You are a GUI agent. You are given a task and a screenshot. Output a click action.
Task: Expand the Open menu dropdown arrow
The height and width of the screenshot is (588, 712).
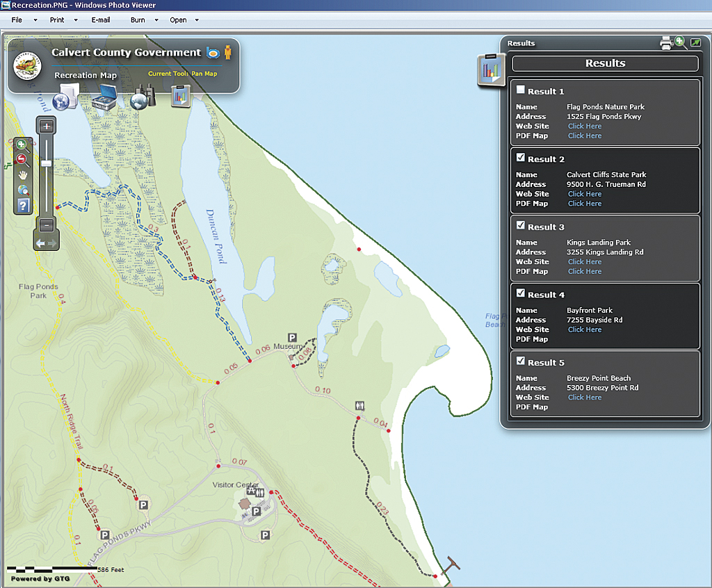pyautogui.click(x=197, y=20)
